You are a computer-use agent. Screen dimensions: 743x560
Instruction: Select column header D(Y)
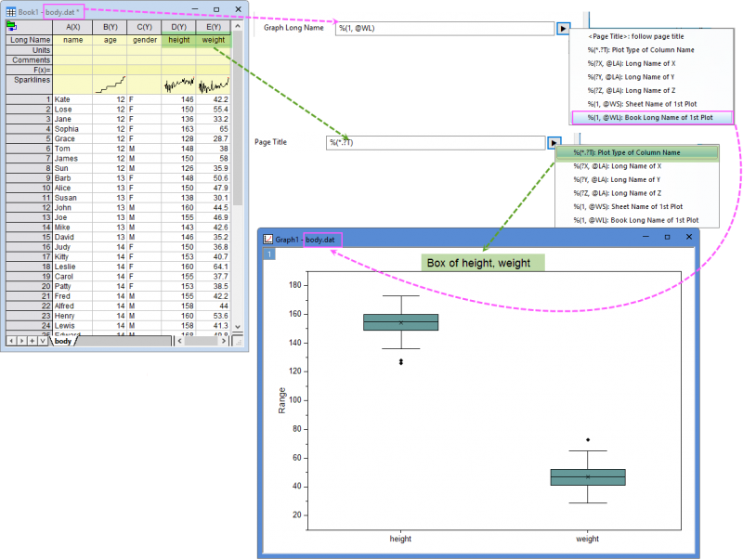(178, 27)
